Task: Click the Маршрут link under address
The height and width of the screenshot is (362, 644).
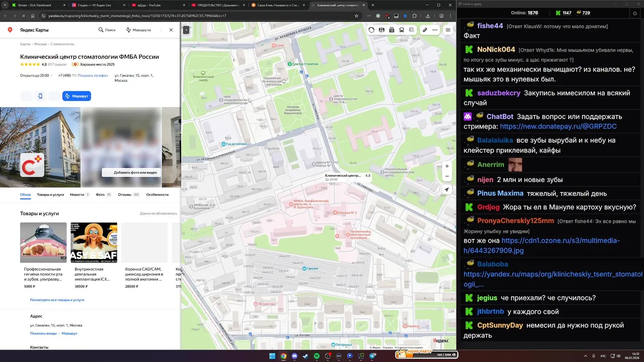Action: tap(69, 333)
